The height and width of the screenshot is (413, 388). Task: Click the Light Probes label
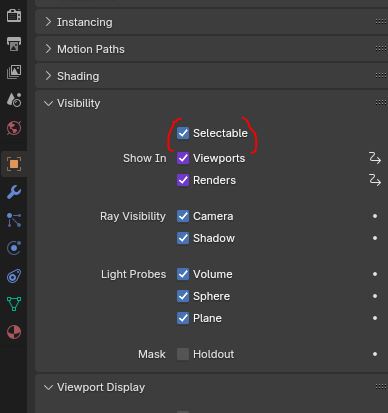pos(133,274)
